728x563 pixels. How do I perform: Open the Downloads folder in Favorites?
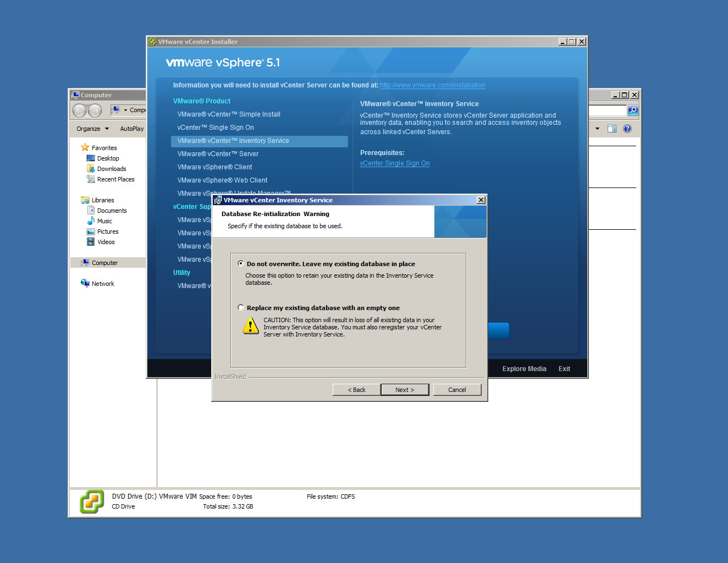pos(112,169)
